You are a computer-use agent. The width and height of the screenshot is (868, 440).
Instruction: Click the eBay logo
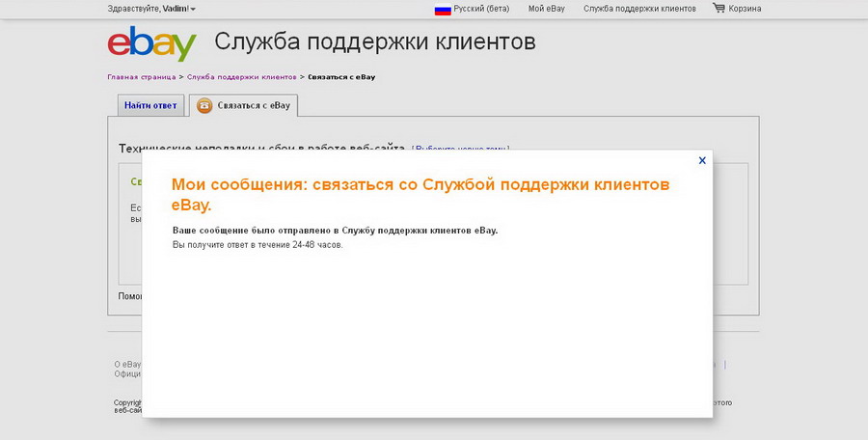[x=151, y=43]
